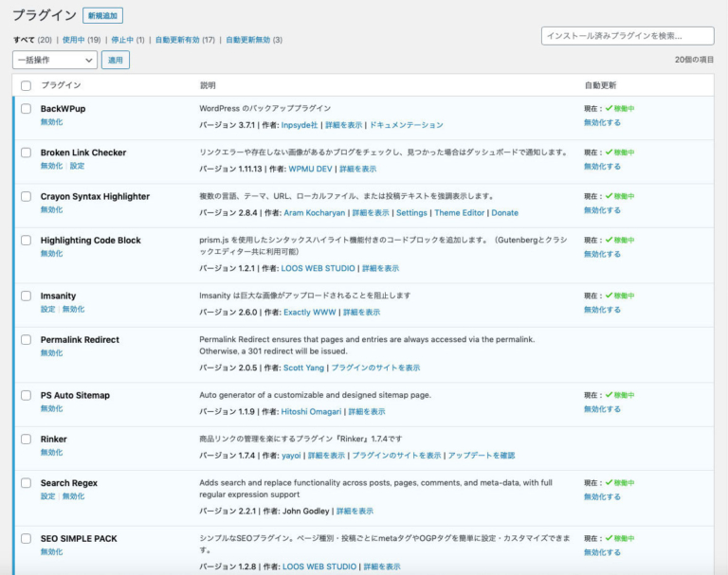Check the Broken Link Checker checkbox
Screen dimensions: 728x575
(x=26, y=153)
